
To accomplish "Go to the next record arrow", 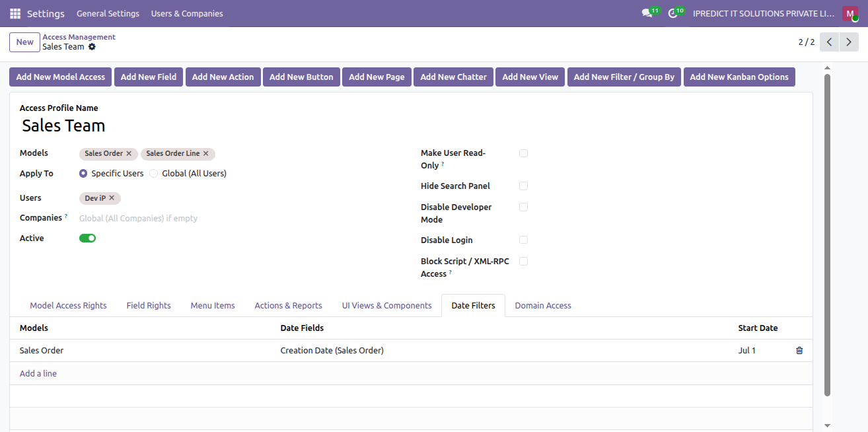I will coord(849,42).
